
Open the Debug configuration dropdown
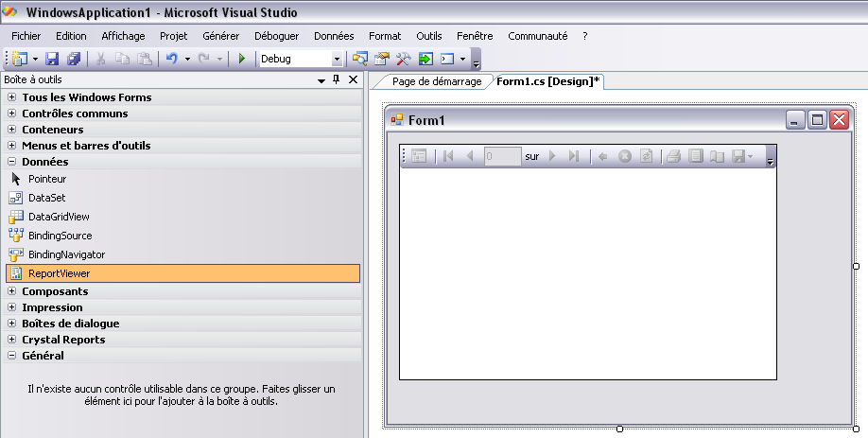click(x=337, y=59)
